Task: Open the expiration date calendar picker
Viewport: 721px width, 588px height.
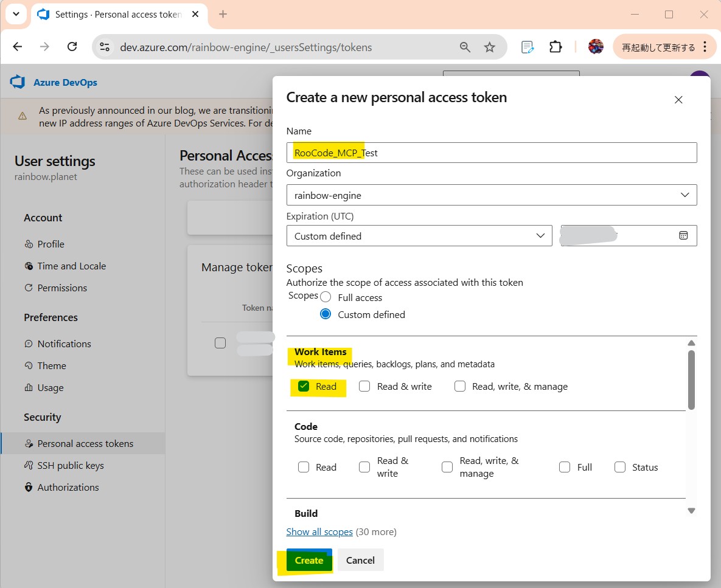Action: (x=683, y=236)
